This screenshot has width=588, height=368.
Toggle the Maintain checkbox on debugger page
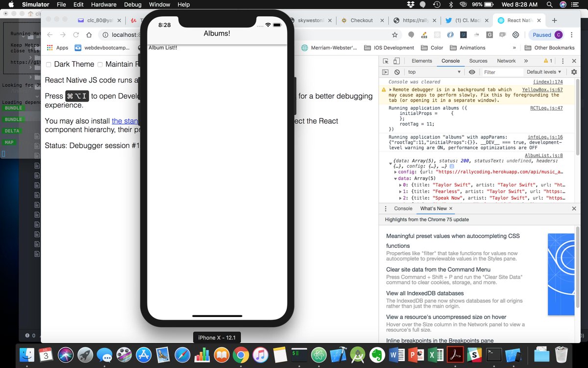(100, 64)
